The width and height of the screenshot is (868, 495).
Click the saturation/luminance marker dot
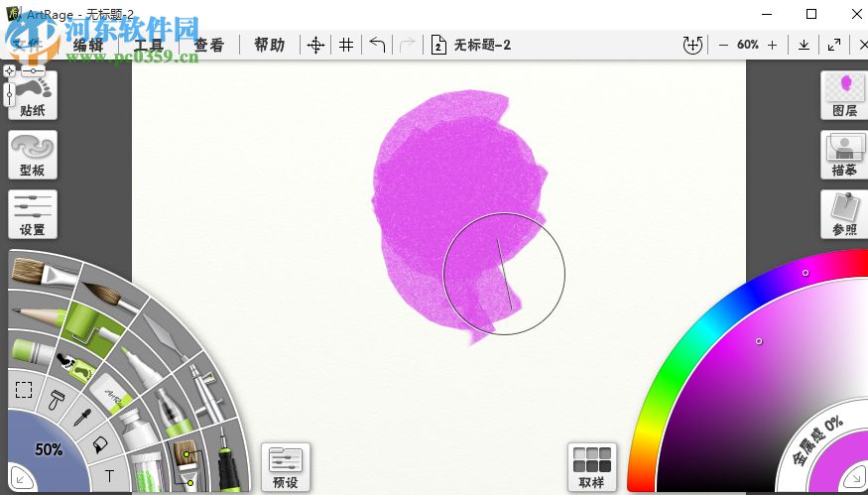pos(759,341)
